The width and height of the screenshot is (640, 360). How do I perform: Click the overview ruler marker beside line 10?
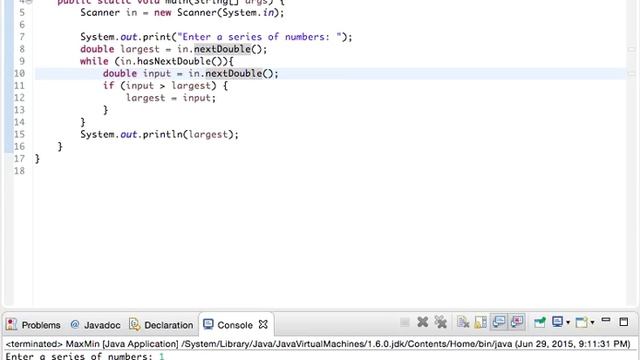(x=632, y=74)
